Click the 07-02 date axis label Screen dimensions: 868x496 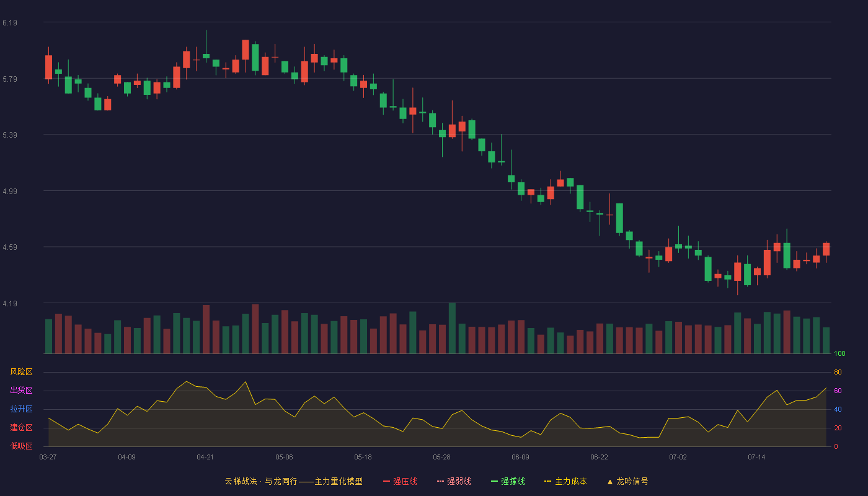coord(678,457)
